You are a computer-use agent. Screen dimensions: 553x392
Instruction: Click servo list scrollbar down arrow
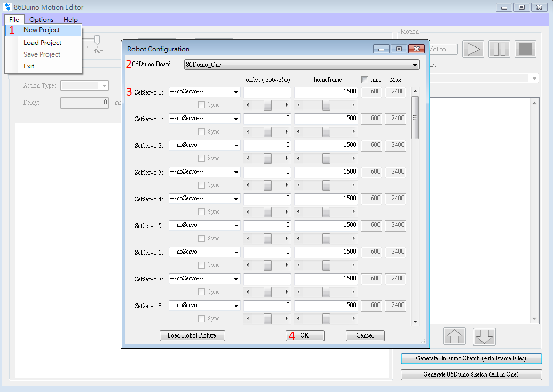coord(415,322)
